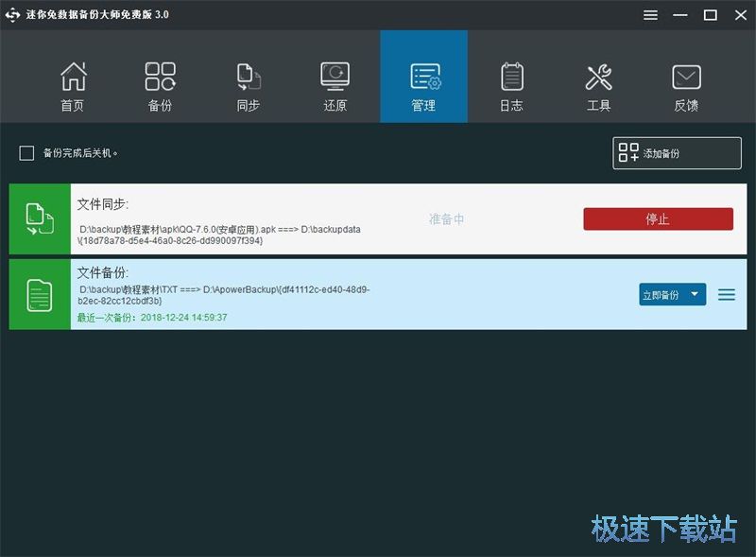Screen dimensions: 756x557
Task: Close the backup application window
Action: pos(741,15)
